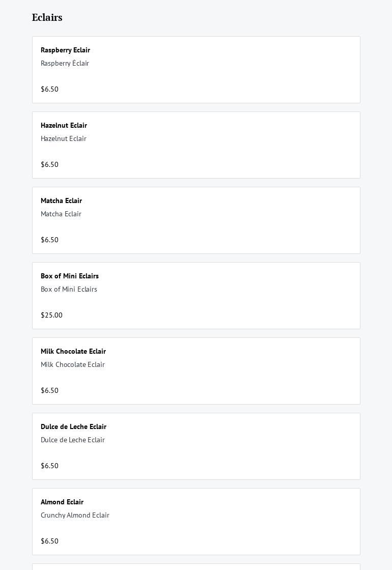Click the "Raspberry Éclair" description text
The width and height of the screenshot is (392, 570).
point(65,63)
